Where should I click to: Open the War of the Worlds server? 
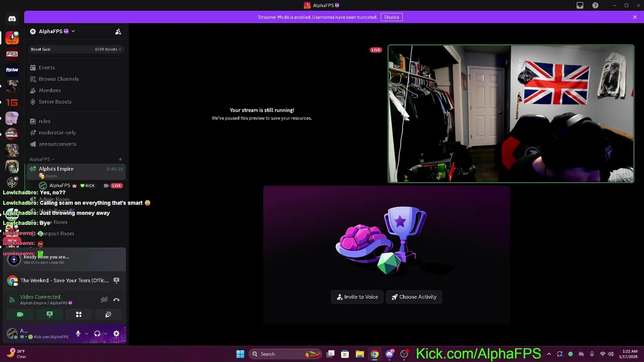12,134
